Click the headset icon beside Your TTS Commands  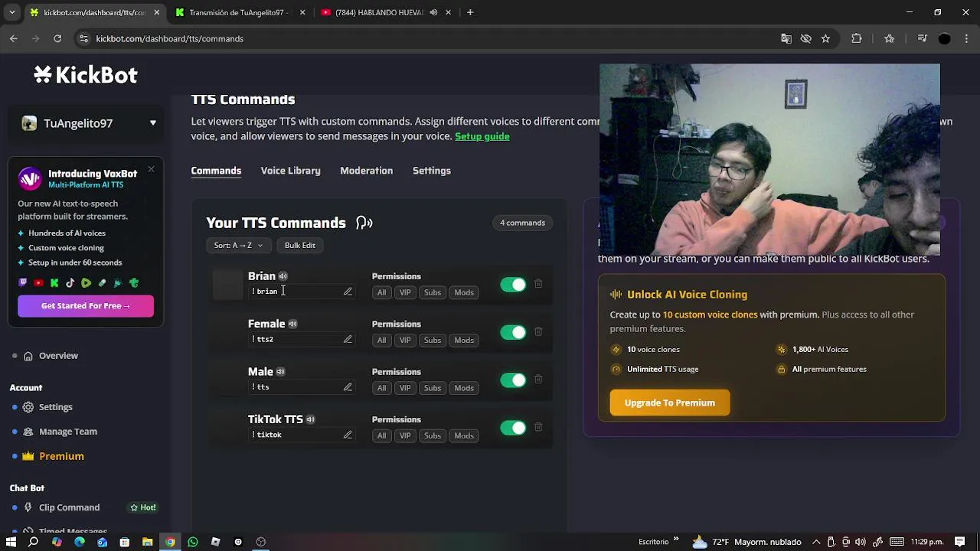coord(364,223)
